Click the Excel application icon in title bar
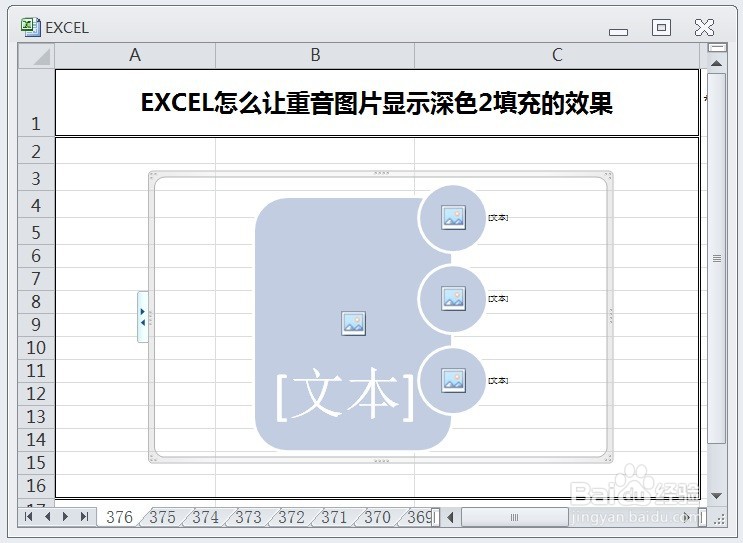This screenshot has width=743, height=543. pyautogui.click(x=31, y=27)
